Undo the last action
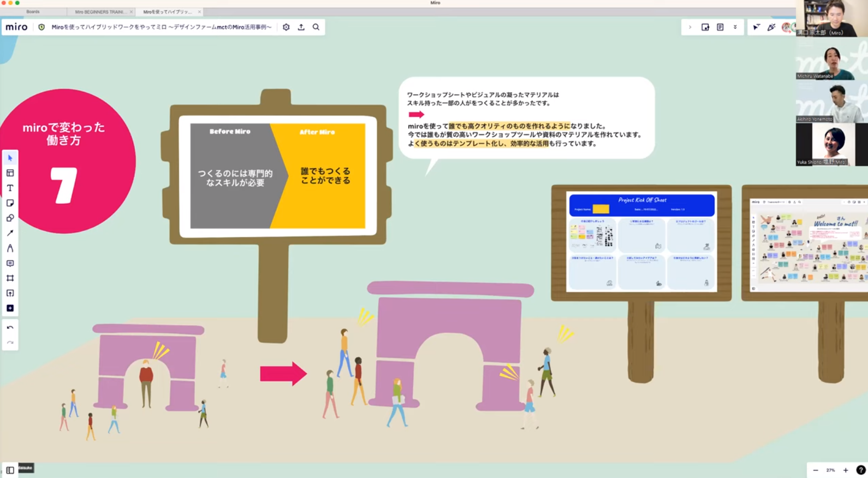Image resolution: width=868 pixels, height=478 pixels. pos(10,328)
